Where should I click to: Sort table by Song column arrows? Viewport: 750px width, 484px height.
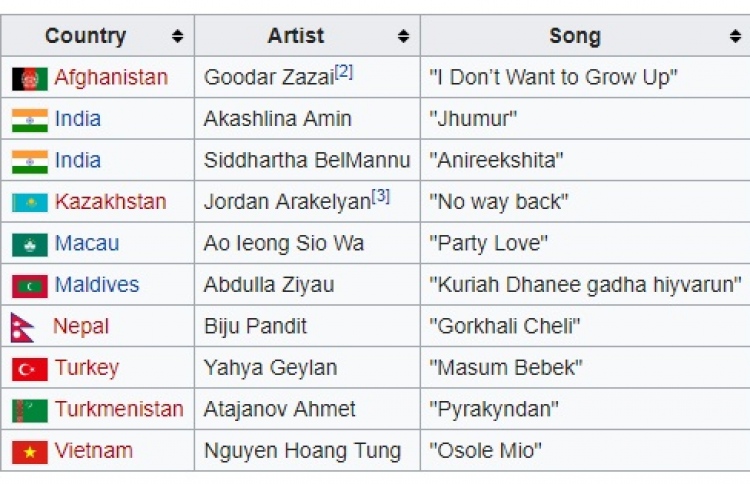coord(735,36)
